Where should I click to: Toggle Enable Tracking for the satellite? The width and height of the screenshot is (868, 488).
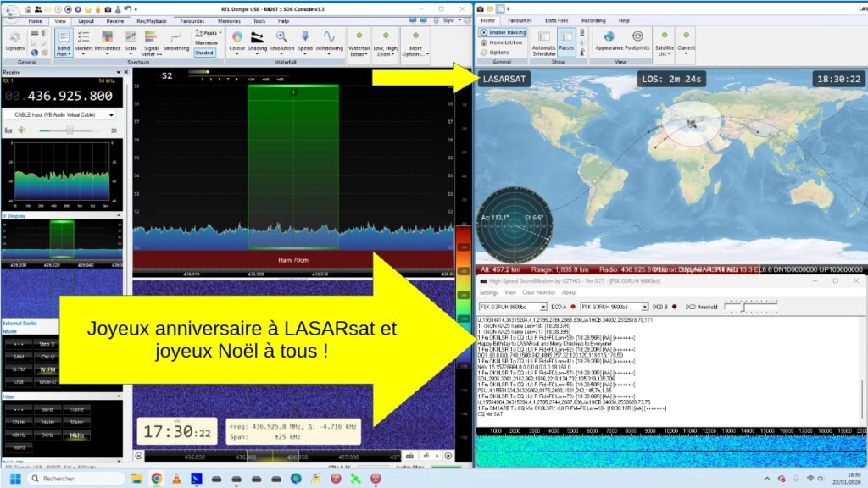[x=504, y=32]
